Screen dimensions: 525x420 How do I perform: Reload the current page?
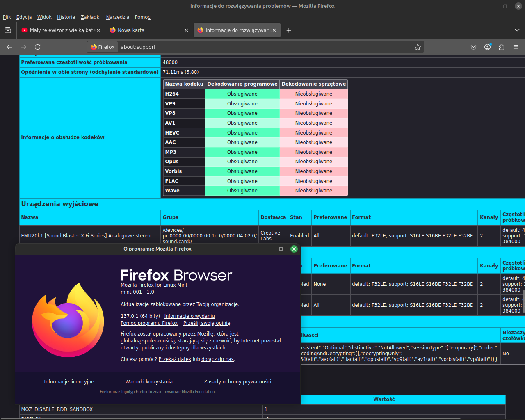[x=38, y=47]
